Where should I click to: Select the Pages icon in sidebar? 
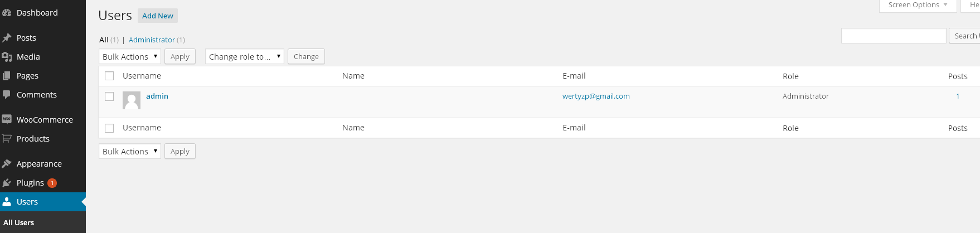(x=7, y=76)
